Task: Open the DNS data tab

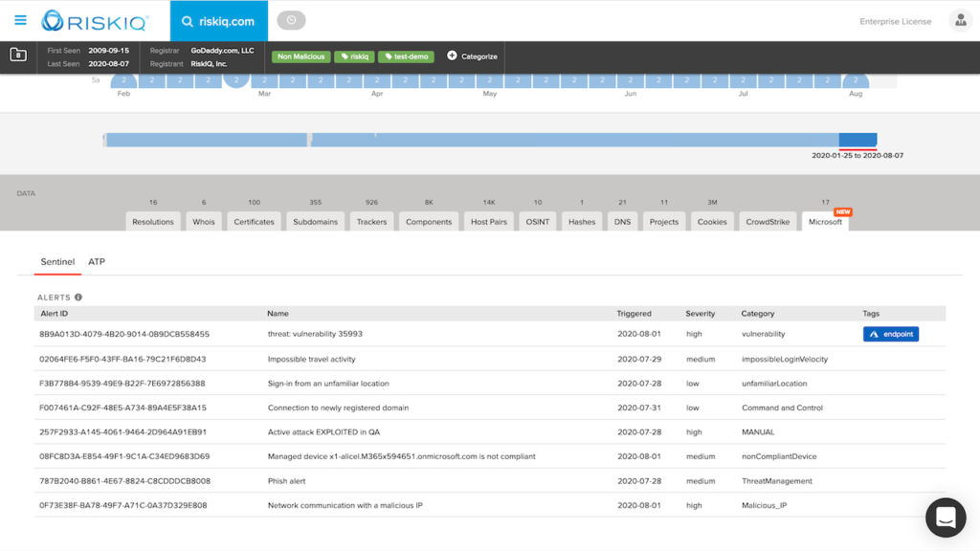Action: tap(622, 222)
